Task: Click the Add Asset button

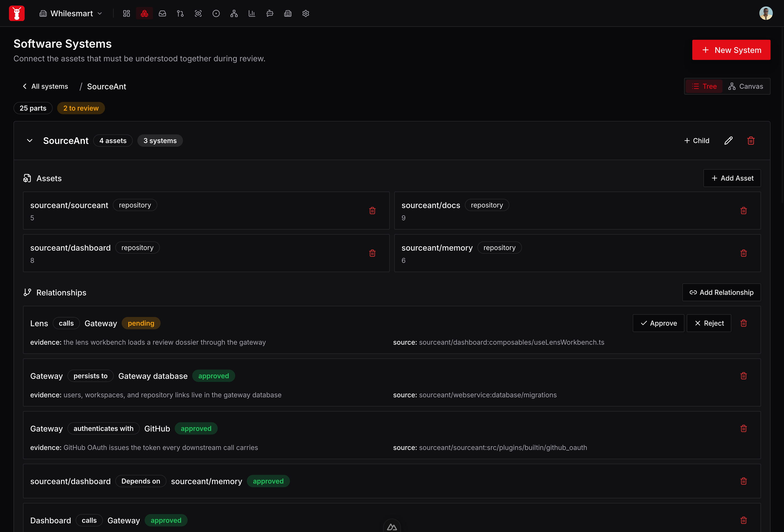Action: click(732, 178)
